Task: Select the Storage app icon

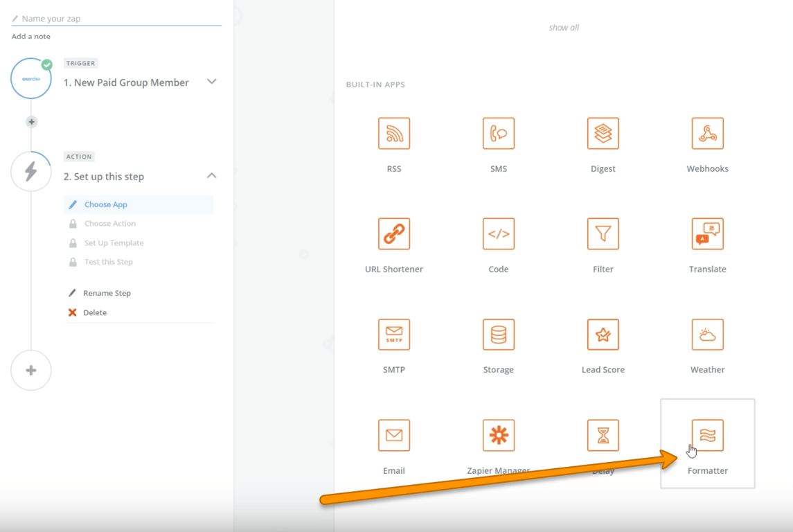Action: tap(499, 335)
